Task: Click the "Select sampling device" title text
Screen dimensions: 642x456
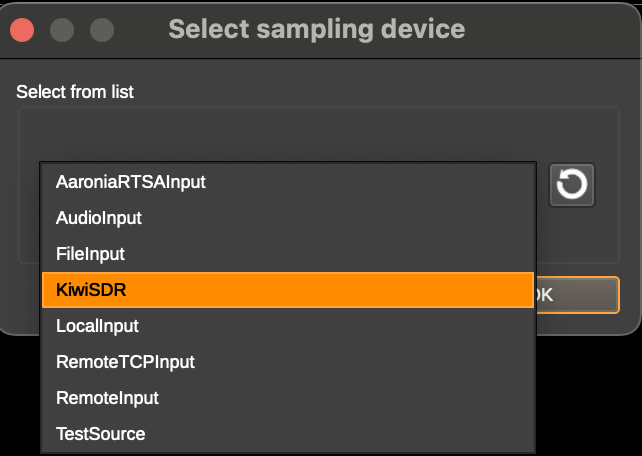Action: (316, 29)
